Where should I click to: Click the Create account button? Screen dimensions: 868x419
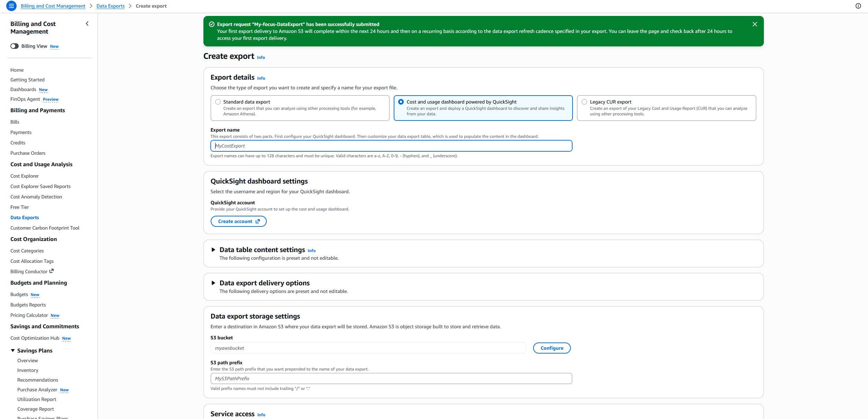pyautogui.click(x=238, y=221)
